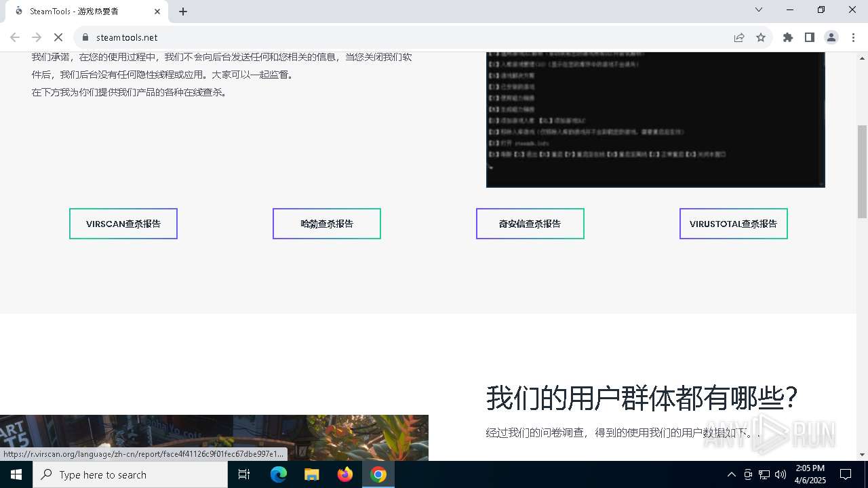Image resolution: width=868 pixels, height=488 pixels.
Task: Open Task View on the taskbar
Action: 244,474
